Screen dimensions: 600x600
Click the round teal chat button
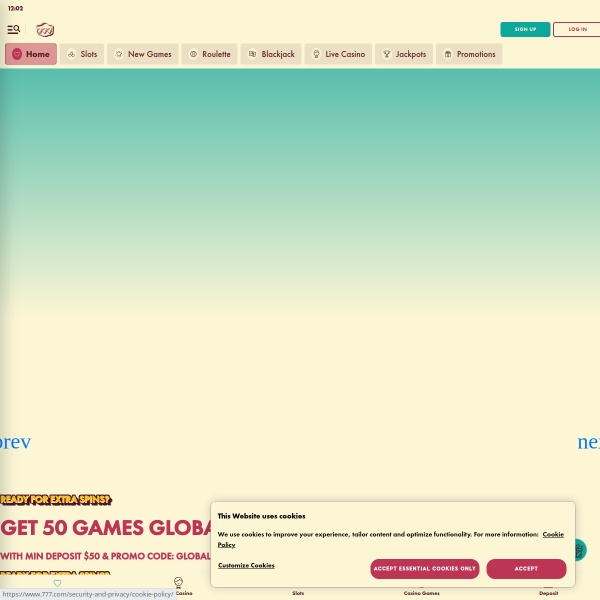coord(580,550)
